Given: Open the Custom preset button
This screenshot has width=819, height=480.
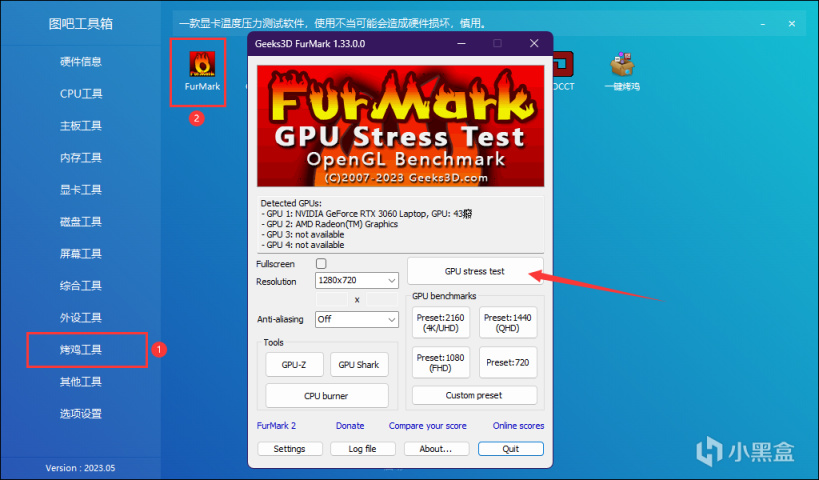Looking at the screenshot, I should click(x=474, y=395).
